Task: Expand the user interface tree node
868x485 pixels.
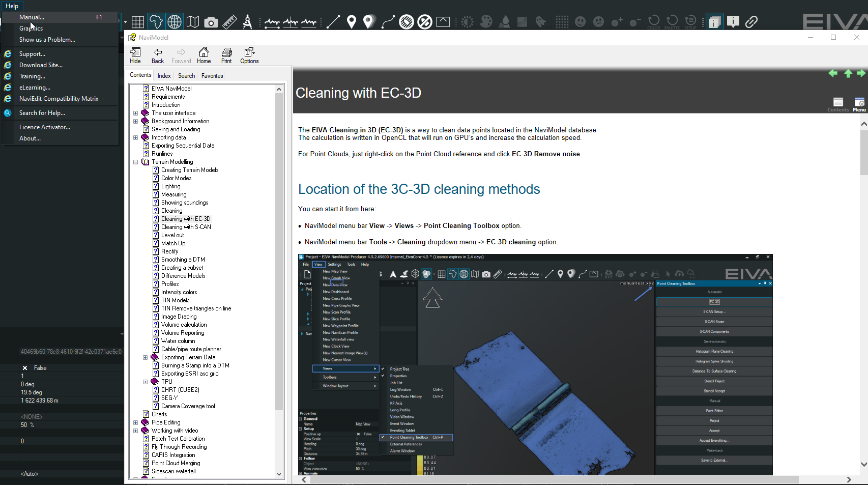Action: point(135,113)
